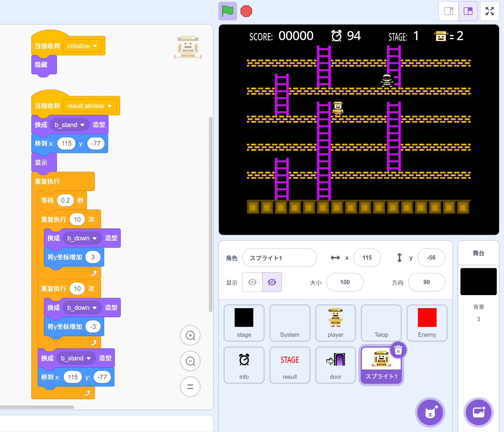Image resolution: width=504 pixels, height=432 pixels.
Task: Show the sprite using the eye toggle
Action: pos(252,282)
